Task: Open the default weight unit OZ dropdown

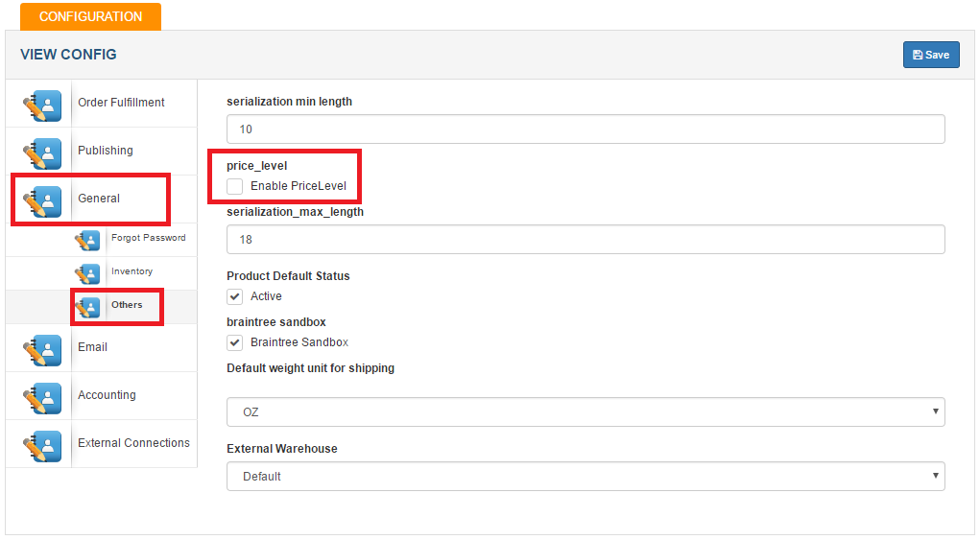Action: coord(586,412)
